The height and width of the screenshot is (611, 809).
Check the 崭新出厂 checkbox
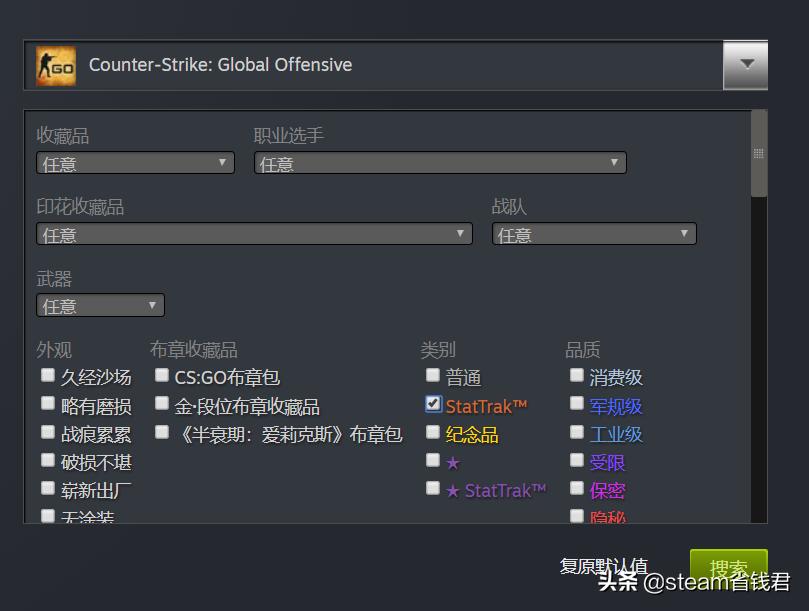pyautogui.click(x=47, y=488)
